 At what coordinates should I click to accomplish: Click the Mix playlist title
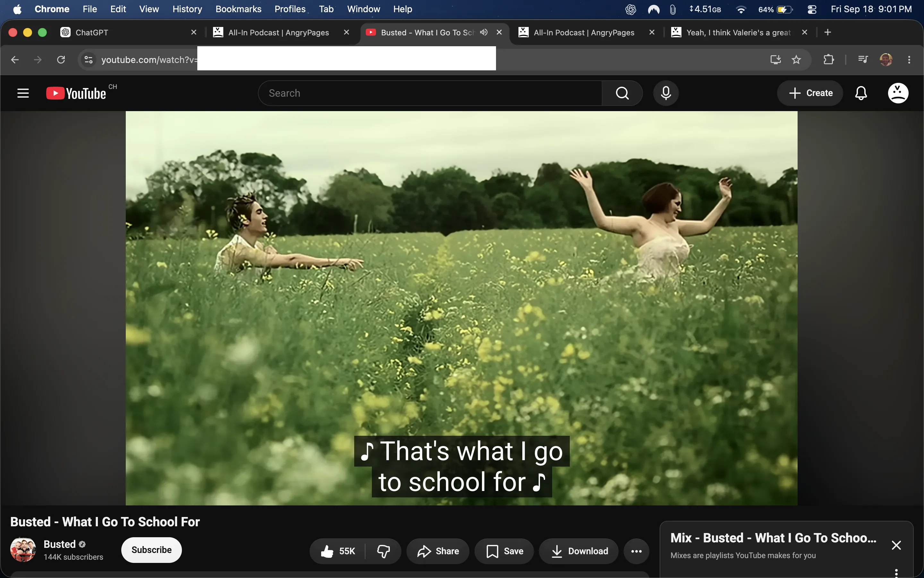[774, 538]
